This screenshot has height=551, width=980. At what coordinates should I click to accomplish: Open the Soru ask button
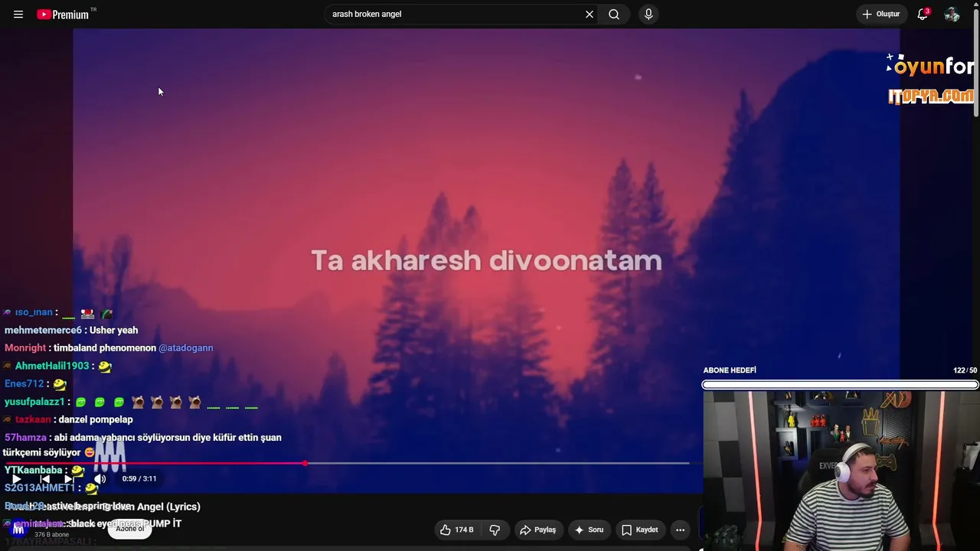[x=589, y=530]
